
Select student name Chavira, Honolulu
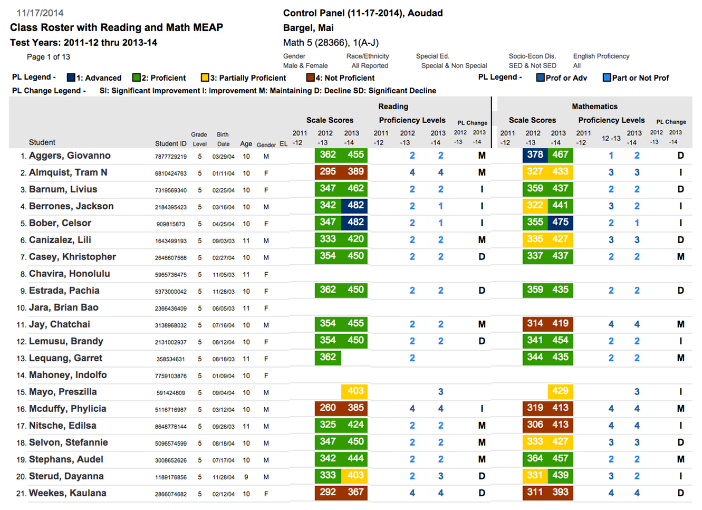pyautogui.click(x=69, y=274)
